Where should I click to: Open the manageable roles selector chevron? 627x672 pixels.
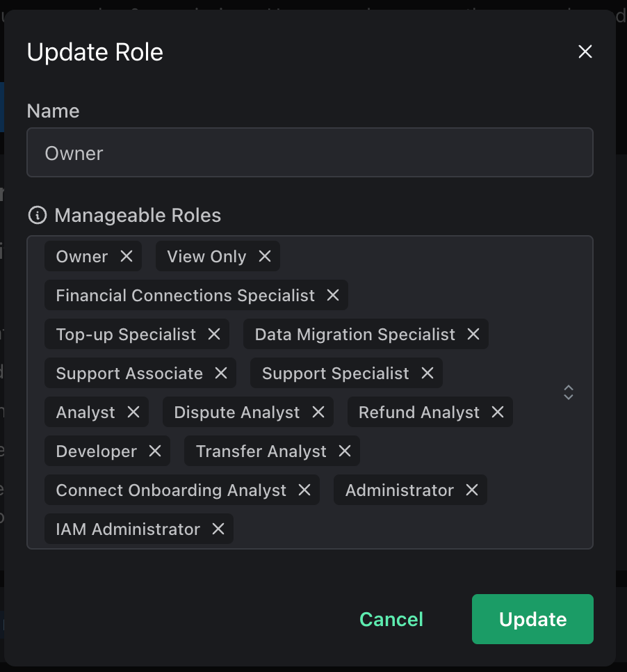568,393
